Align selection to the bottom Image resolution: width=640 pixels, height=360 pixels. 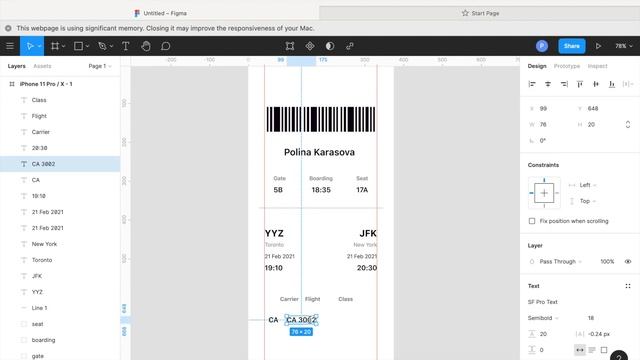tap(612, 84)
